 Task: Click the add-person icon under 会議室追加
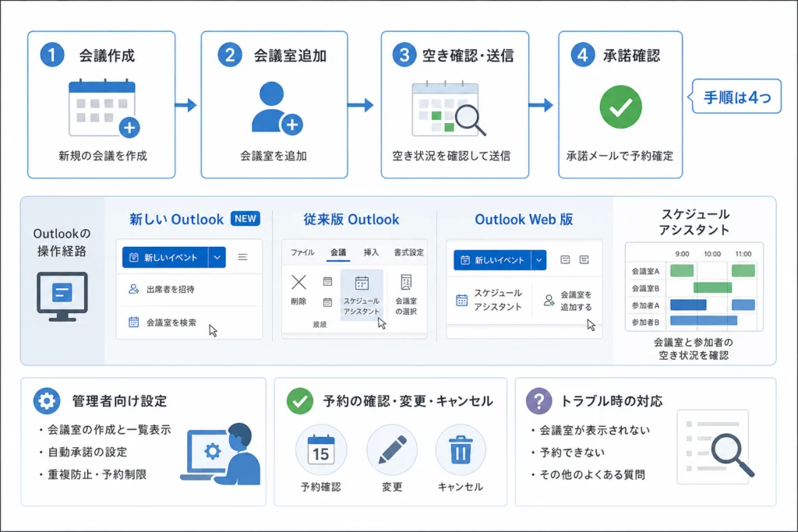click(277, 107)
